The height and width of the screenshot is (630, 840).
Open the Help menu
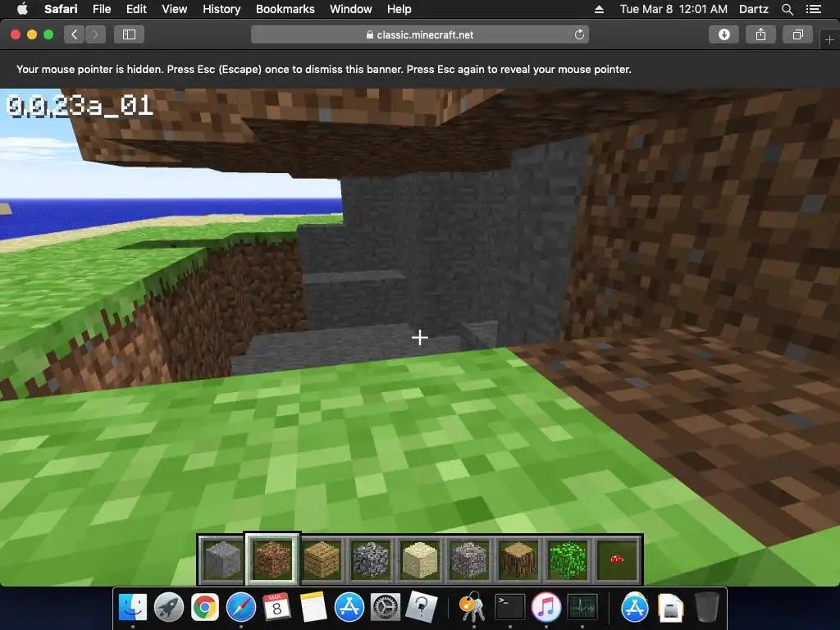[x=399, y=9]
